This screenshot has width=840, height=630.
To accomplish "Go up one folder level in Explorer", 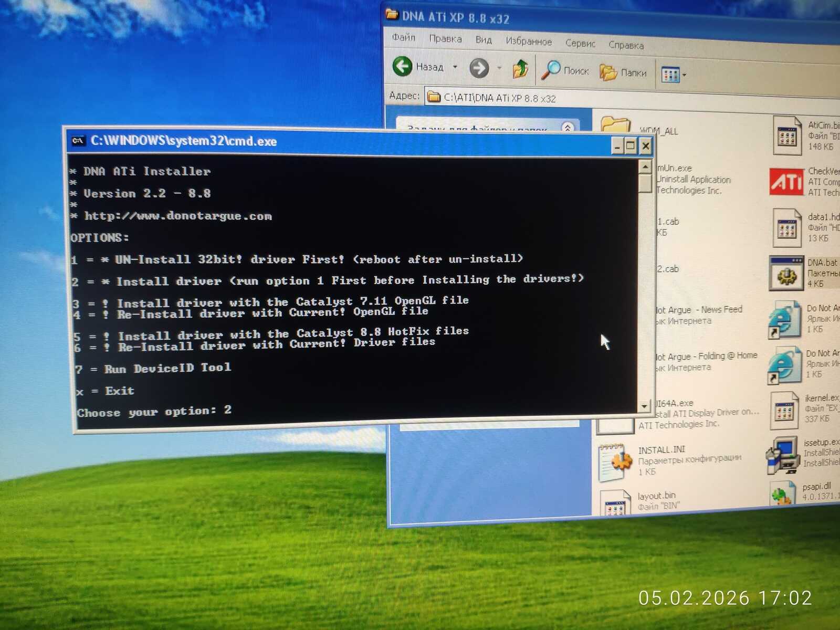I will pyautogui.click(x=520, y=69).
